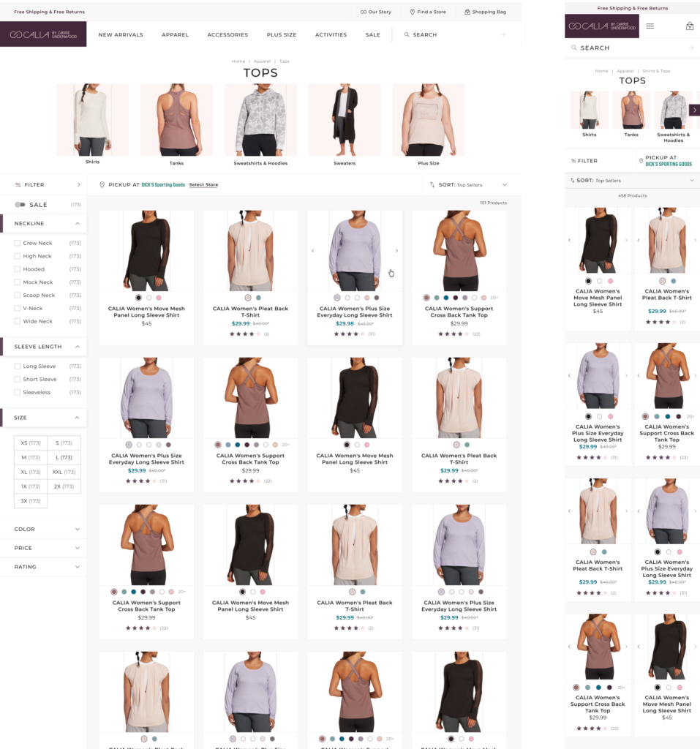Select size XXL filter button
Viewport: 700px width, 749px height.
[x=64, y=472]
